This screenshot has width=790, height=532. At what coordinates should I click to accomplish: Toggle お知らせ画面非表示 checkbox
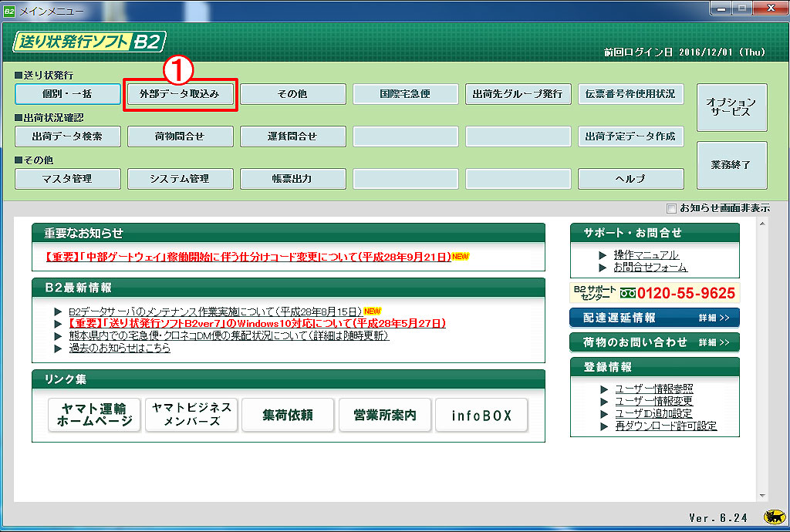tap(672, 208)
